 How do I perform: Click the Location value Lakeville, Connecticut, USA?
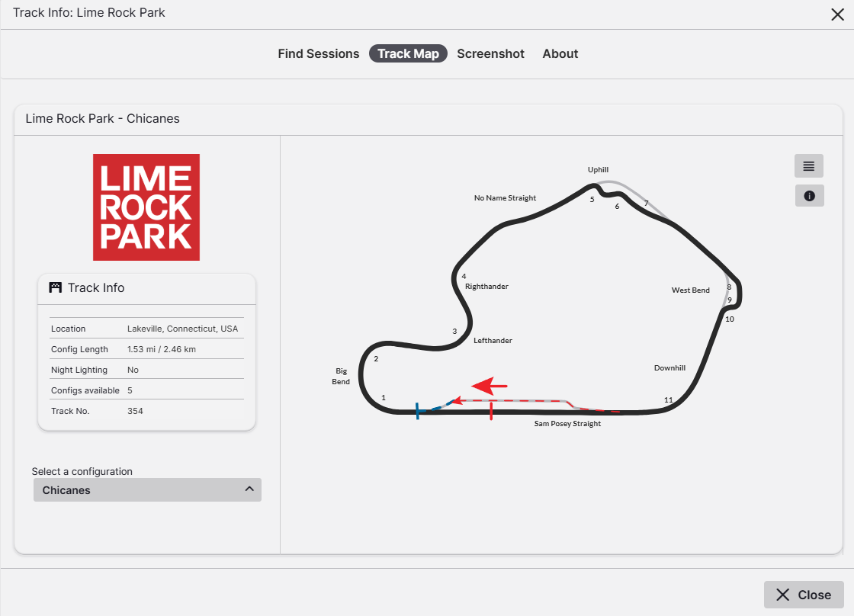[x=182, y=329]
